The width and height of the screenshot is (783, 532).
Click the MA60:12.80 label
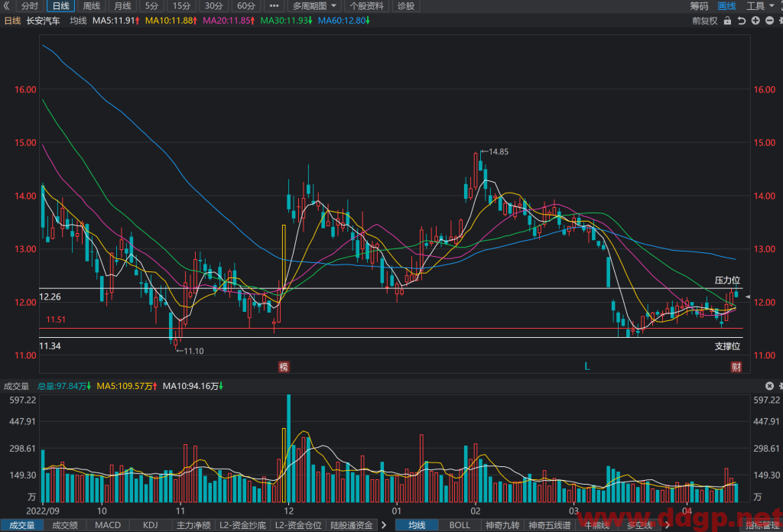pyautogui.click(x=343, y=21)
